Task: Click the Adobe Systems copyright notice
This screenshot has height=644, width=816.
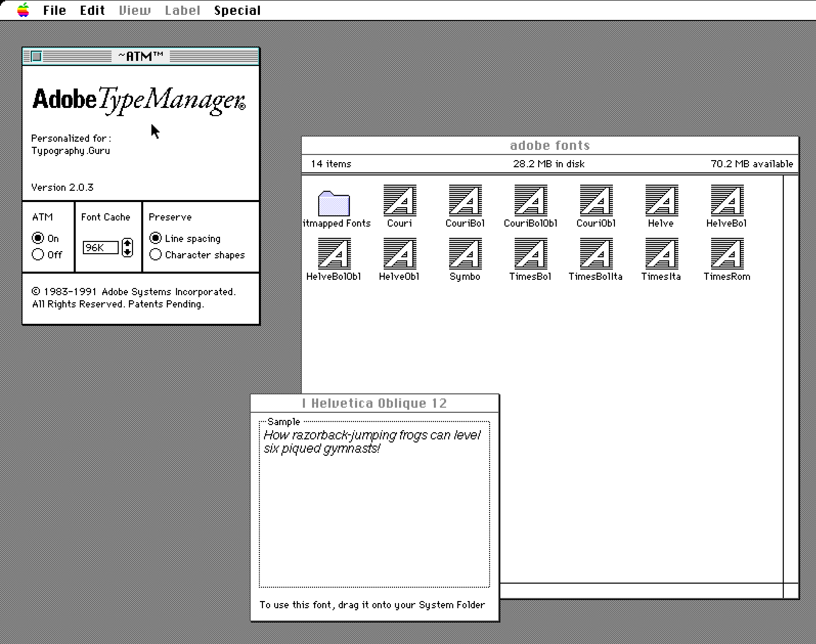Action: [x=134, y=298]
